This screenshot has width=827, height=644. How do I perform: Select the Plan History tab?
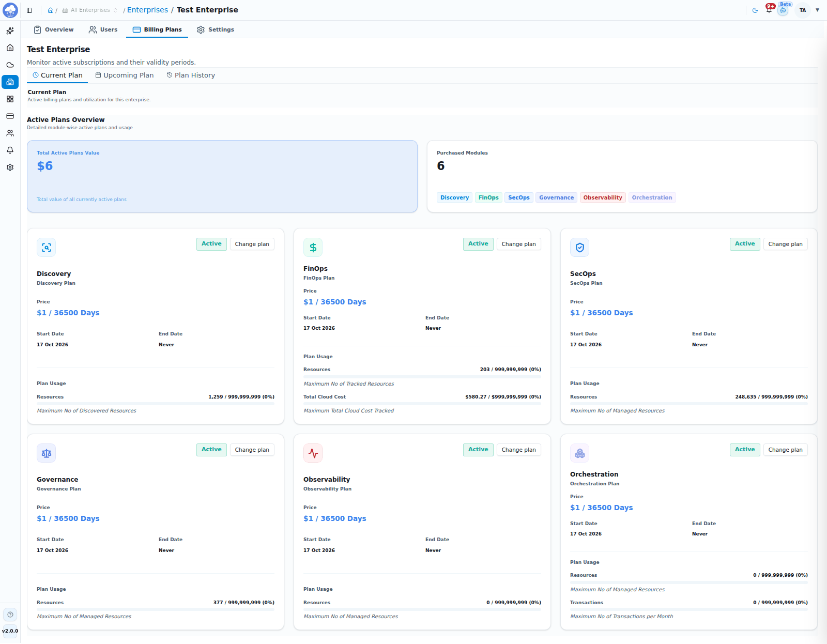coord(191,75)
